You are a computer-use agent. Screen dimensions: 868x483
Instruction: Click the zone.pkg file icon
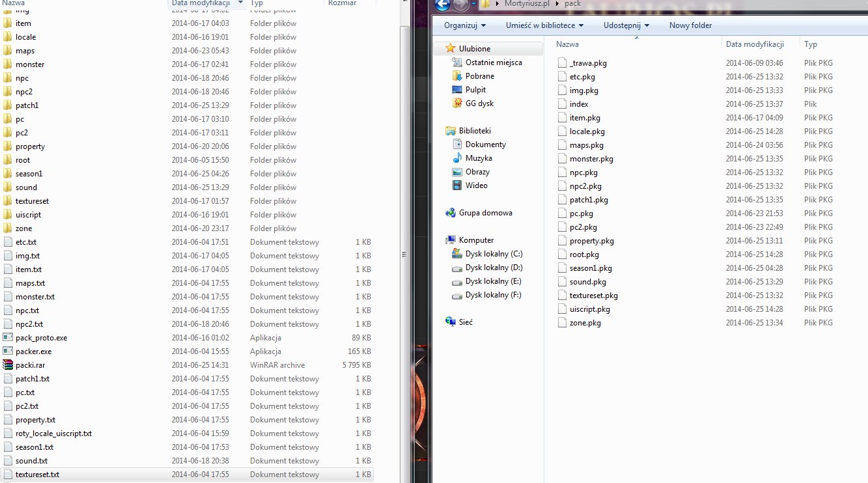tap(563, 323)
